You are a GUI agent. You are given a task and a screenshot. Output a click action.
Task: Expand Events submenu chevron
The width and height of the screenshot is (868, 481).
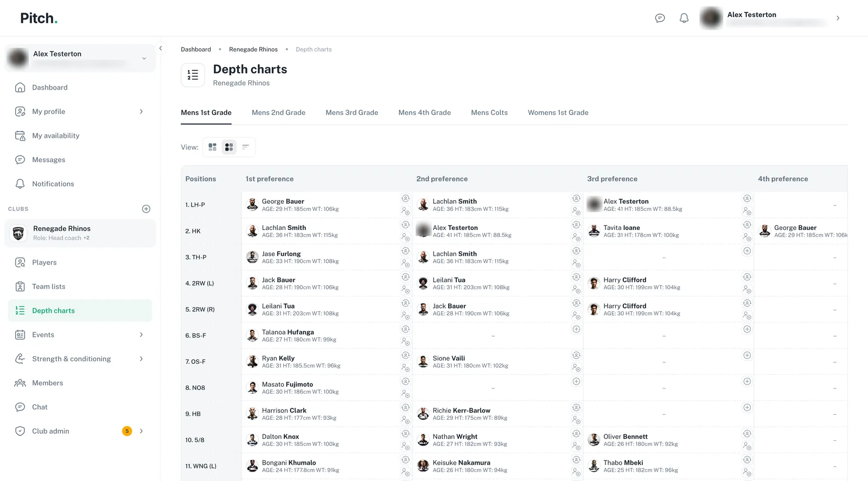(141, 335)
